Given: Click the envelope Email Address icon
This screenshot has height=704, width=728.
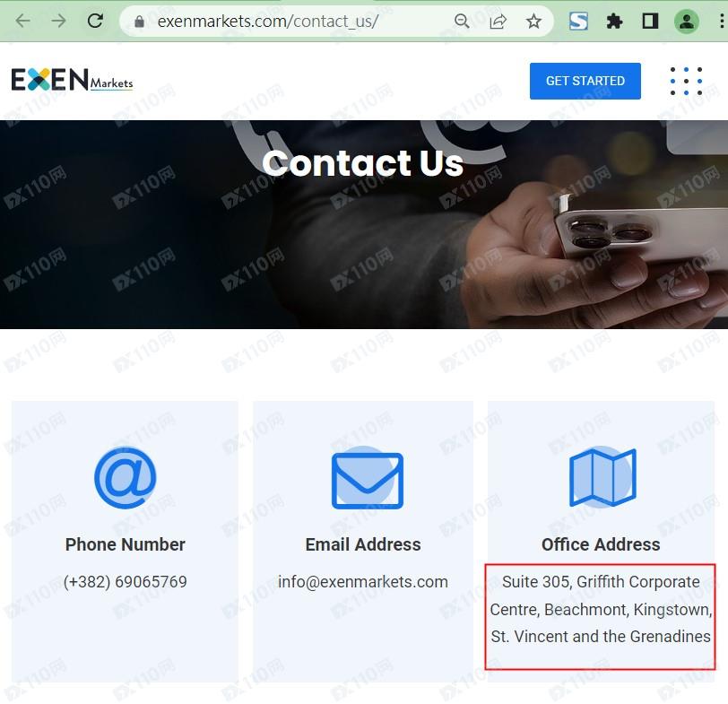Looking at the screenshot, I should tap(368, 479).
